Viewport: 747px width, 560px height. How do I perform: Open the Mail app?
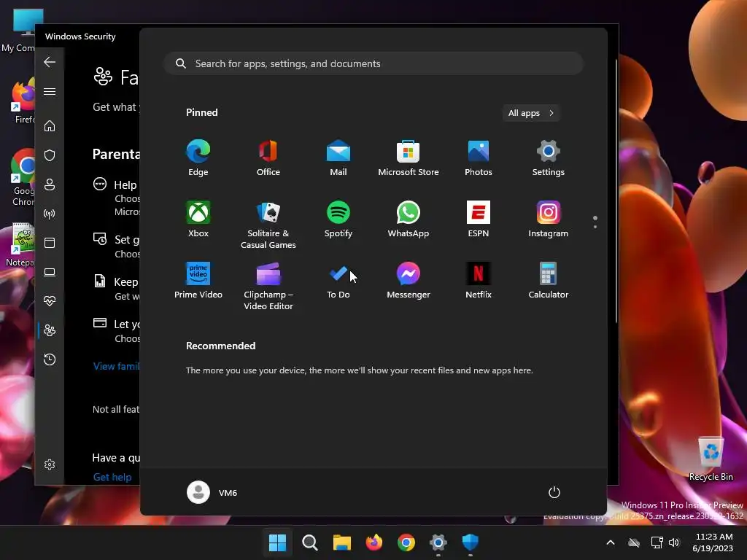[x=338, y=158]
